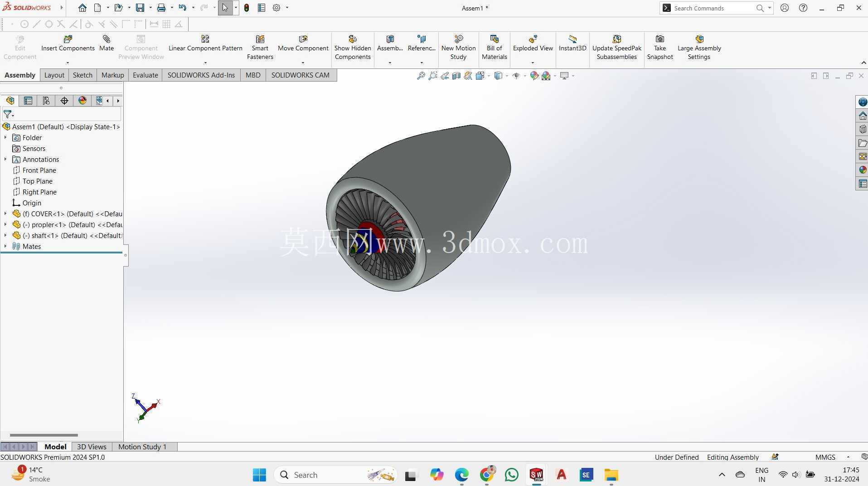
Task: Open the 3D Views tab at bottom
Action: pyautogui.click(x=92, y=447)
